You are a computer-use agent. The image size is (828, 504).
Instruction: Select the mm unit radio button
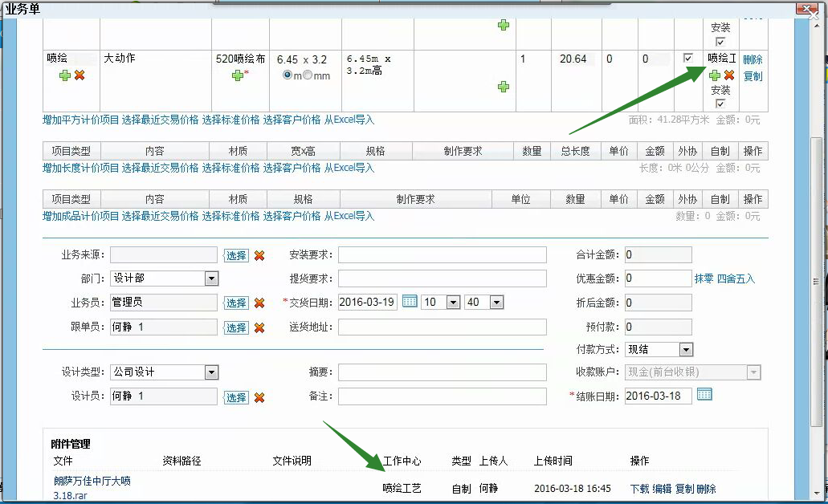(x=307, y=75)
